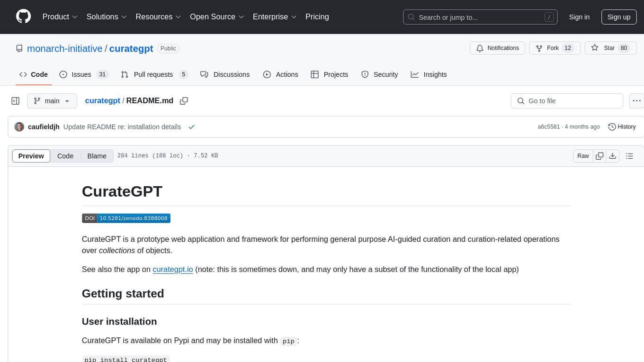This screenshot has height=362, width=644.
Task: Open the caufieldjh author profile link
Action: click(44, 127)
